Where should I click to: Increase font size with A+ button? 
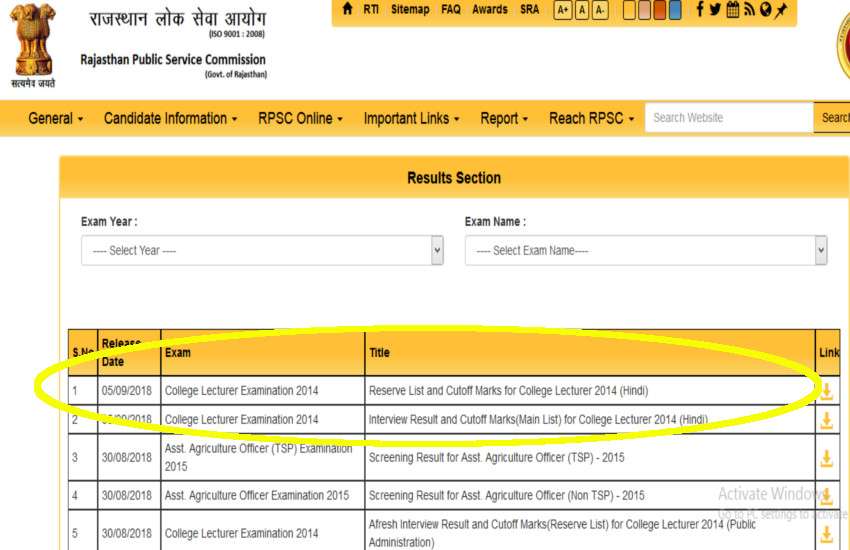562,10
